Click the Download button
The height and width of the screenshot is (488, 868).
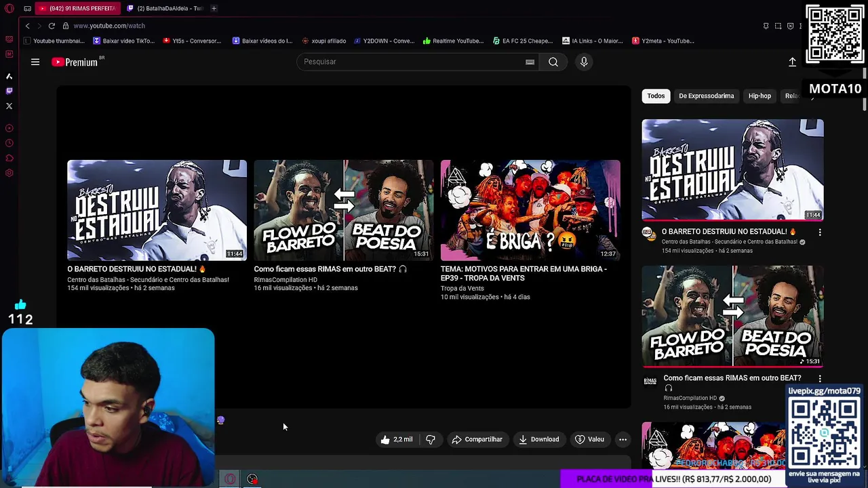(539, 439)
